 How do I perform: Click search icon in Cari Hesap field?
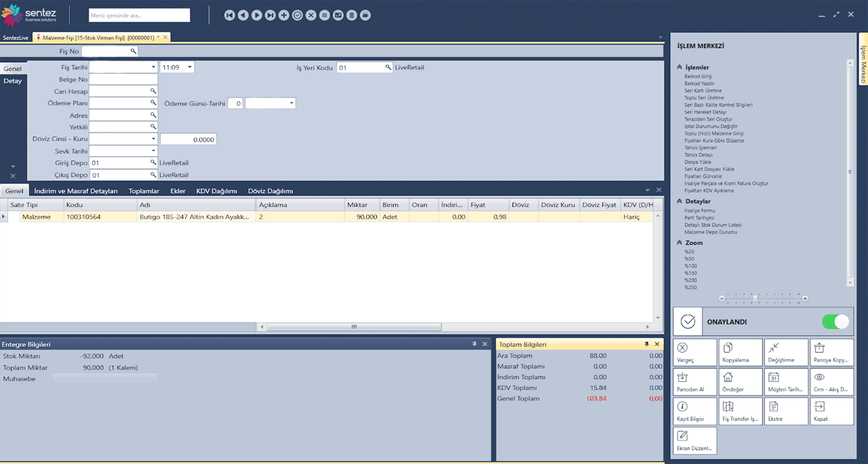pyautogui.click(x=153, y=91)
